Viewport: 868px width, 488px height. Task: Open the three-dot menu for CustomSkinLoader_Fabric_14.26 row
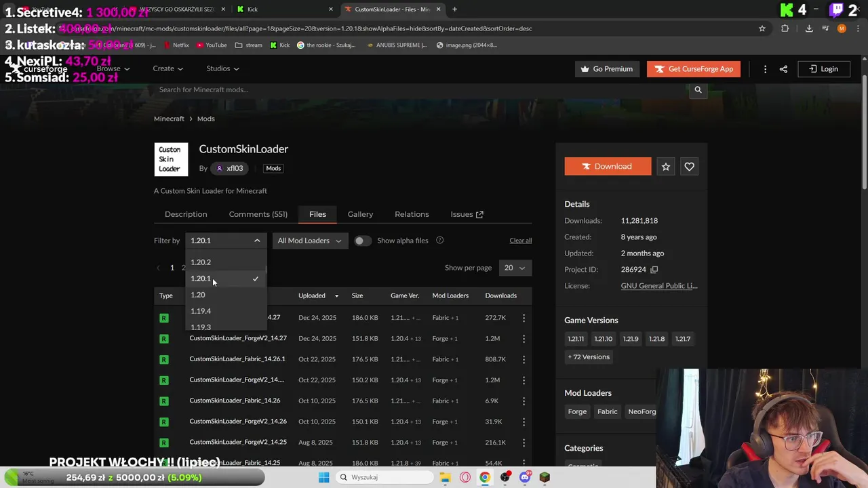pos(524,401)
